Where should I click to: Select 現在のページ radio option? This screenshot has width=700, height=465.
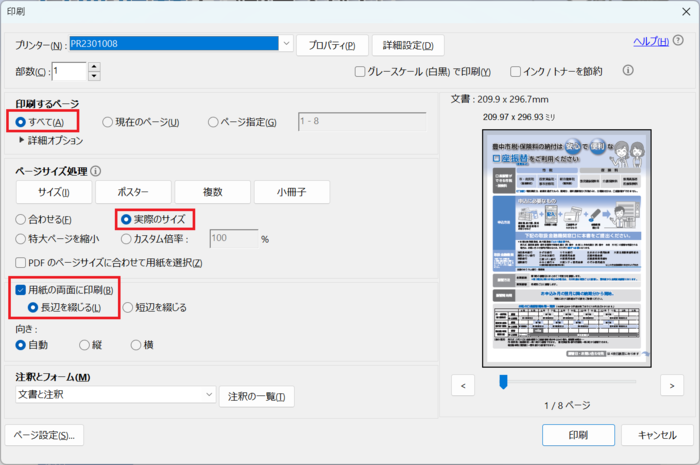click(x=108, y=122)
